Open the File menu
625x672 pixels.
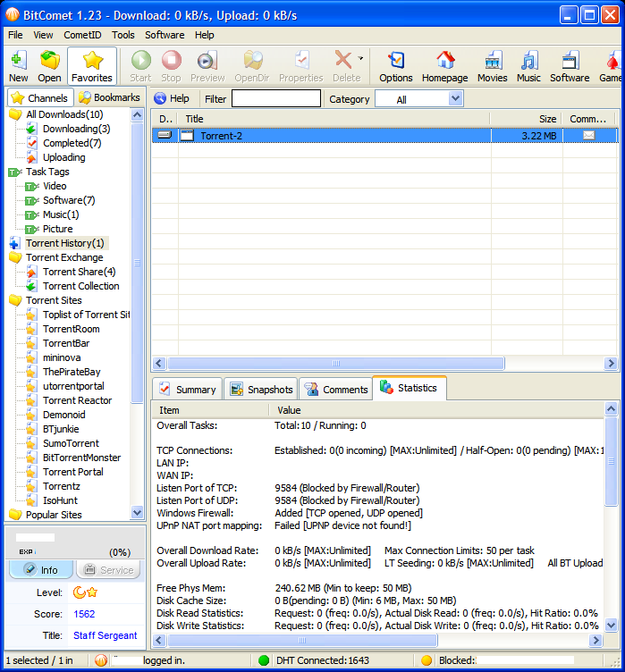click(15, 35)
